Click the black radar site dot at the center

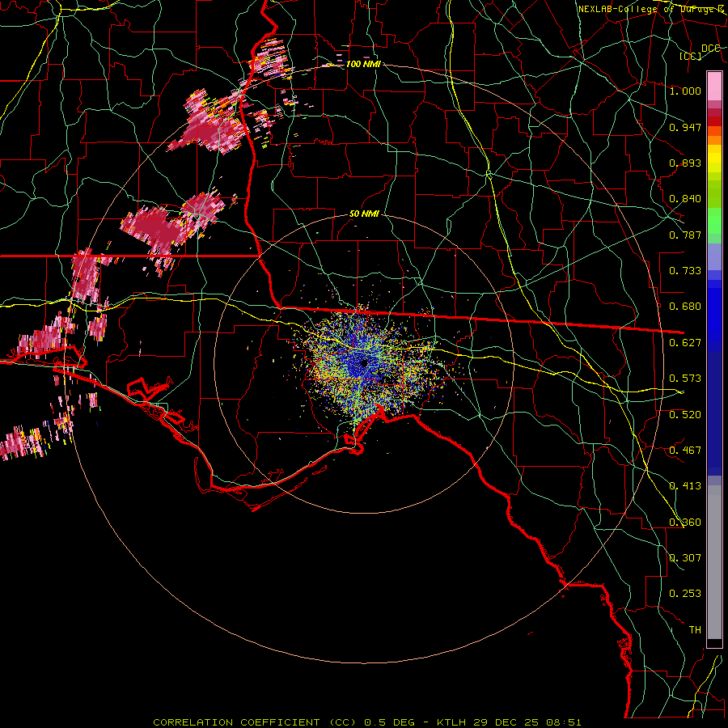[363, 362]
